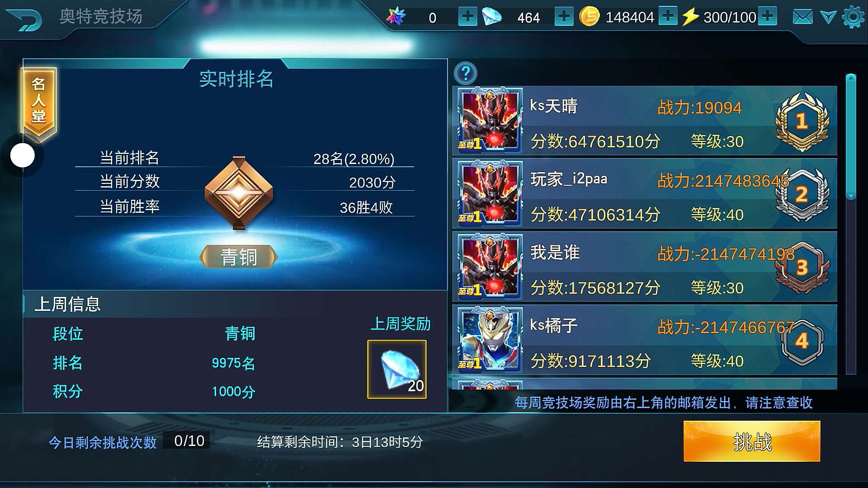Add colorful star currency with plus button
The height and width of the screenshot is (488, 868).
pos(467,17)
